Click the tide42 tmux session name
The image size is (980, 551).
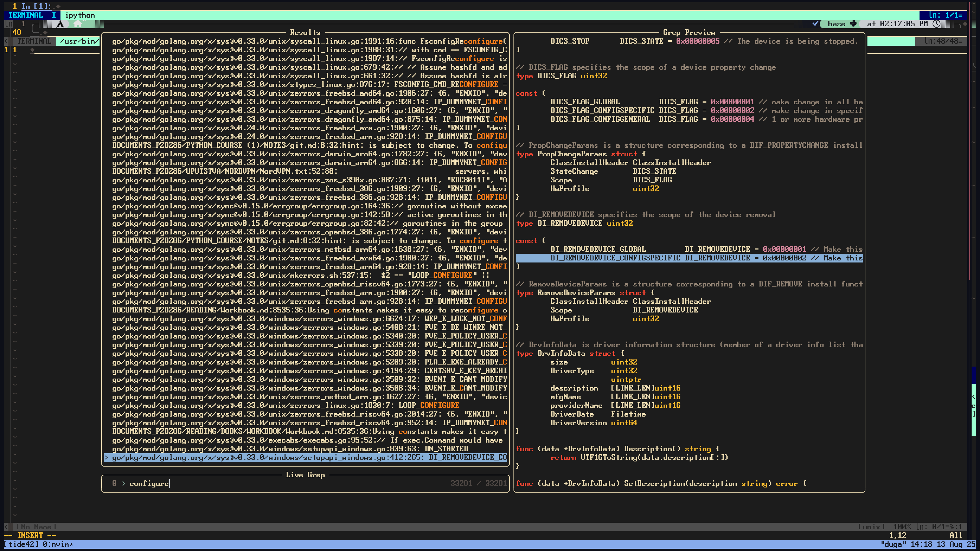pyautogui.click(x=22, y=544)
